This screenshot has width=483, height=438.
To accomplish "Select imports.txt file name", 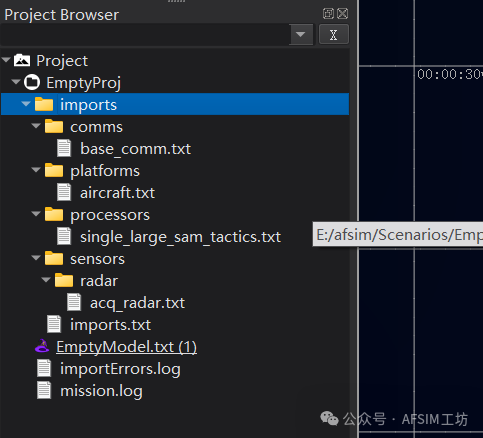I will [110, 325].
